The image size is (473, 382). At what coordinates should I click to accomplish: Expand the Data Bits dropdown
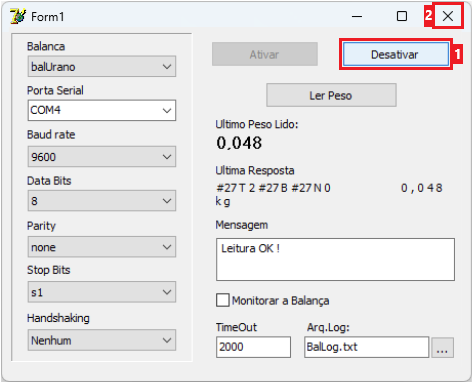pos(102,201)
